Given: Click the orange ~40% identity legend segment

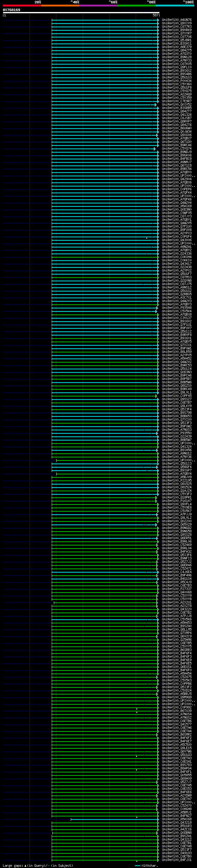Looking at the screenshot, I should (x=60, y=6).
